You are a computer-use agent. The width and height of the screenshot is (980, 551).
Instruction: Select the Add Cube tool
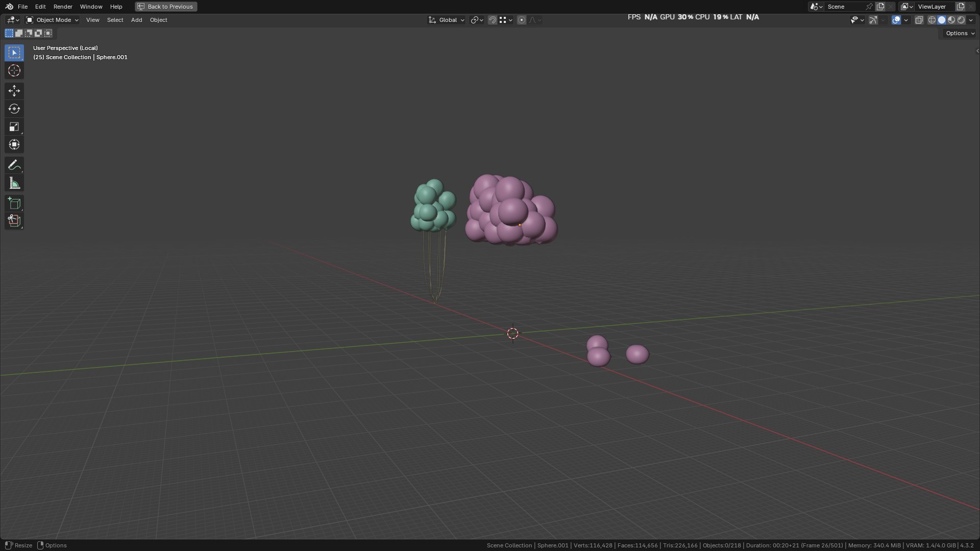(x=14, y=203)
